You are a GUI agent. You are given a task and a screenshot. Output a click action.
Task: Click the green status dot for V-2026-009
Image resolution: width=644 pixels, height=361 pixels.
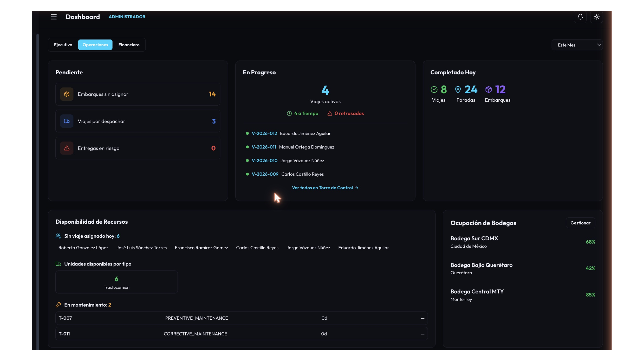click(247, 174)
